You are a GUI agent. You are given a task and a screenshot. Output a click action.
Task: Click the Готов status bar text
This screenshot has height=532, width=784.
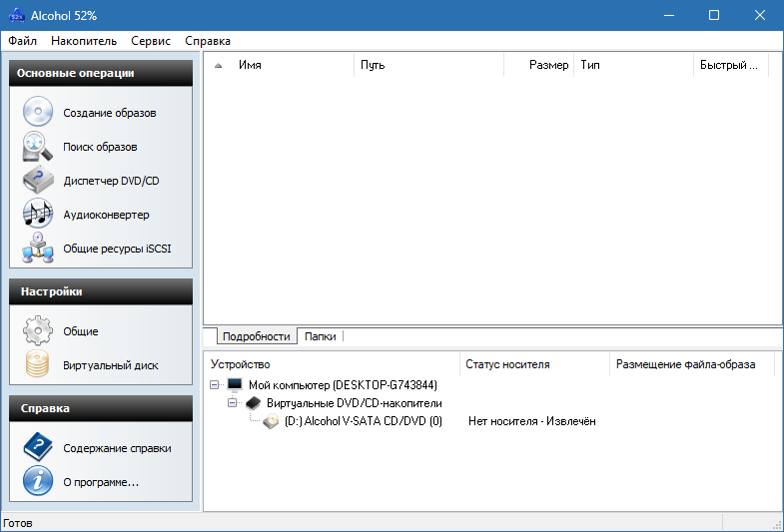pyautogui.click(x=18, y=523)
